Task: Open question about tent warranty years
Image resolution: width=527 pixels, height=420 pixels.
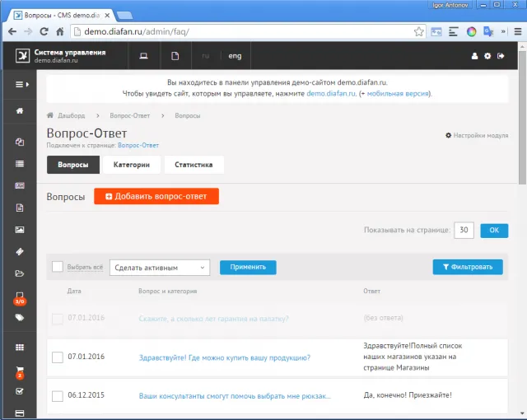Action: [x=213, y=319]
